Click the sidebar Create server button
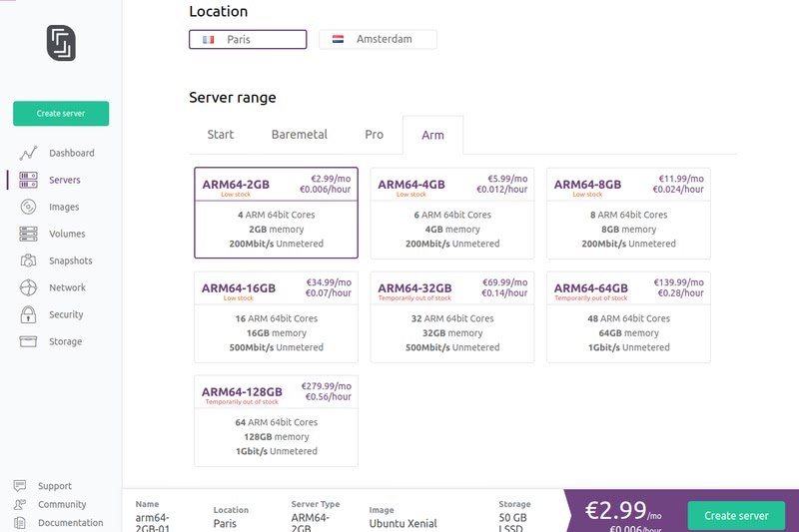This screenshot has width=799, height=532. (x=61, y=114)
